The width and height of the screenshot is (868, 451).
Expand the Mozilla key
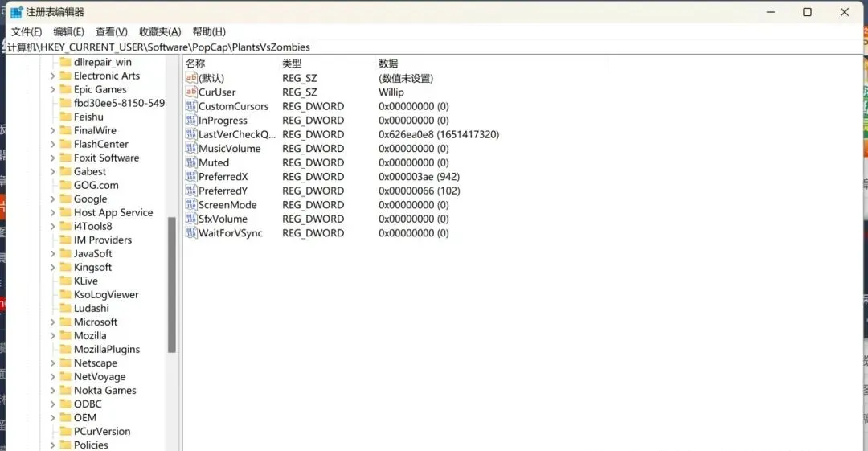tap(52, 336)
